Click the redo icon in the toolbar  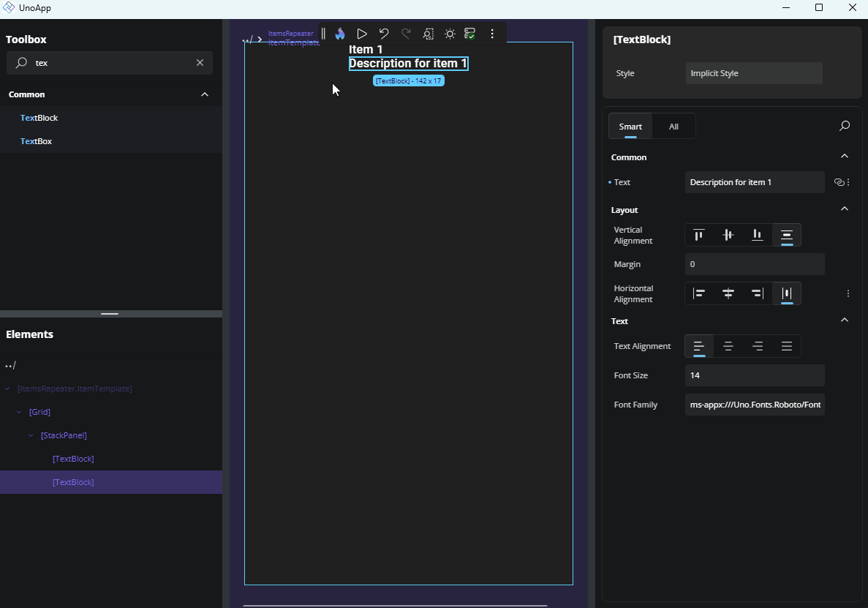[406, 33]
